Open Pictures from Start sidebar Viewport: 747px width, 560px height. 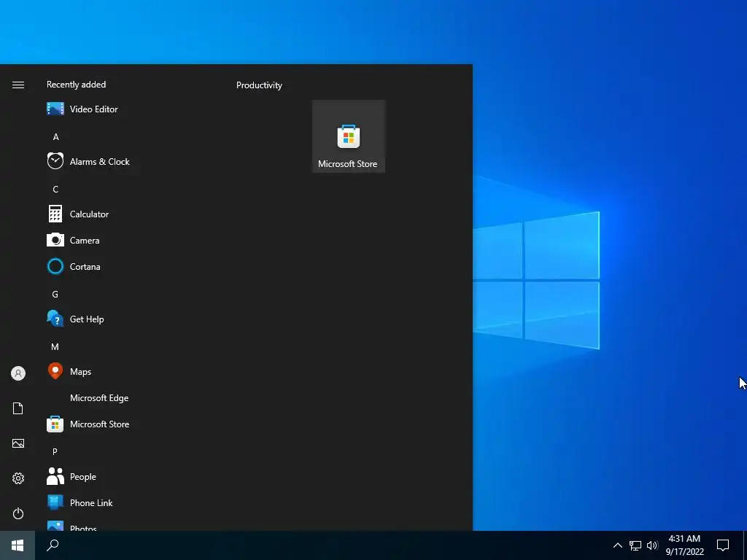tap(18, 443)
